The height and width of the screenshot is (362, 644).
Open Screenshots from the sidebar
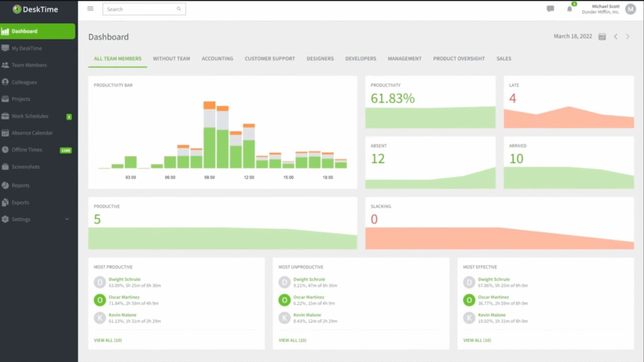[25, 167]
